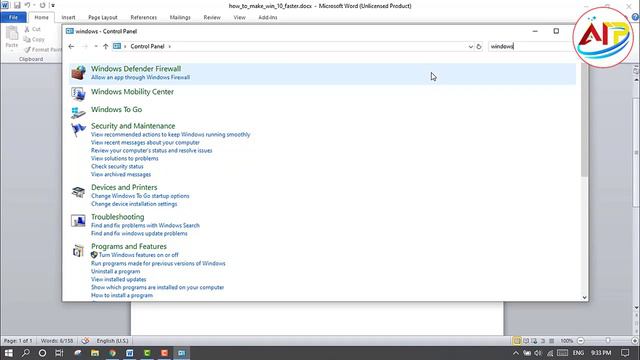Open Windows Start menu

8,353
